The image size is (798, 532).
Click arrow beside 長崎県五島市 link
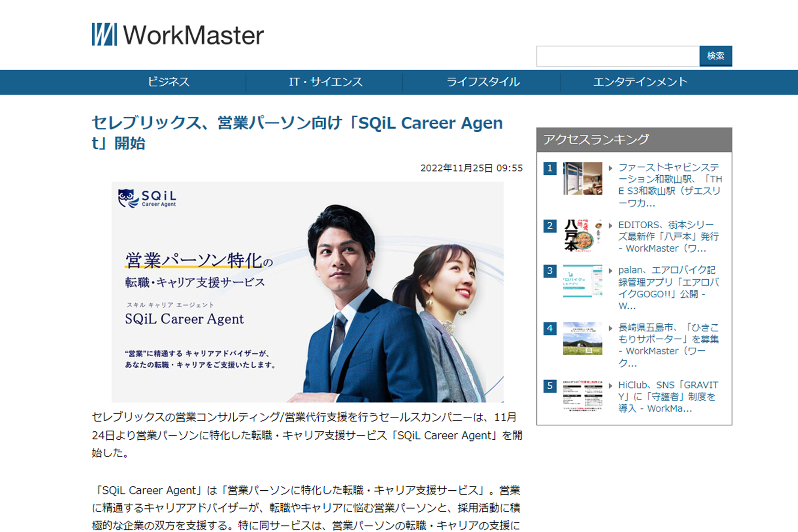click(610, 328)
